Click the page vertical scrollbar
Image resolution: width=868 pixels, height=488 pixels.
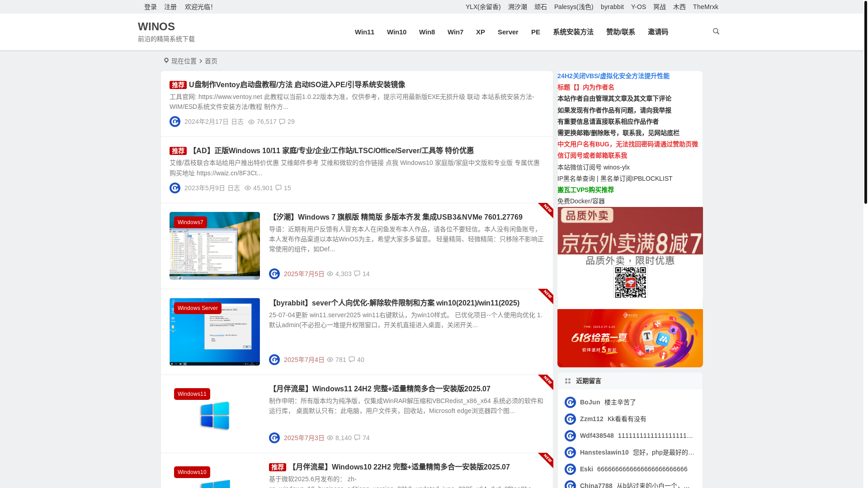pos(865,103)
